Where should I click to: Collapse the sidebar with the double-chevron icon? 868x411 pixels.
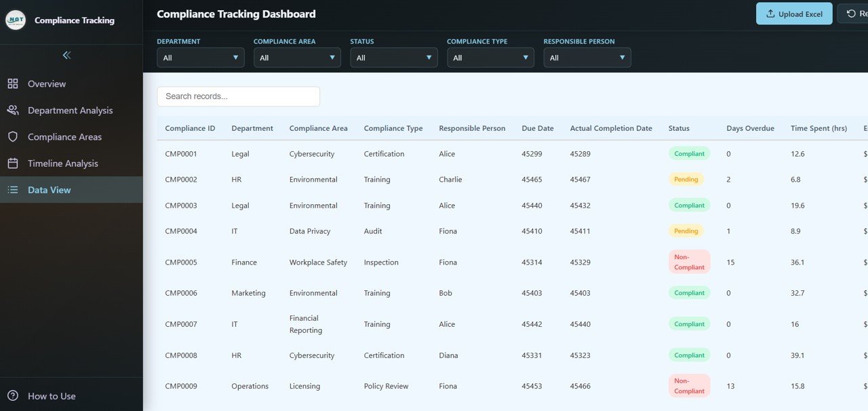(x=66, y=55)
